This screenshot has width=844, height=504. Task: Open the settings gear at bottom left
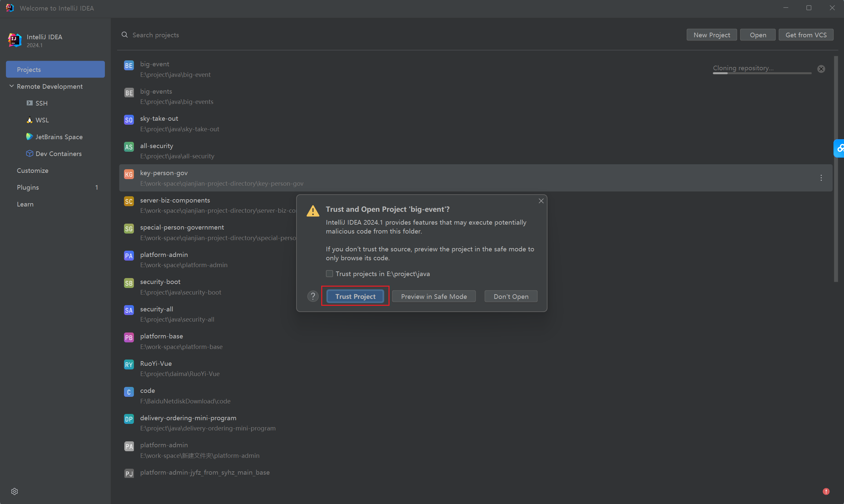[14, 491]
